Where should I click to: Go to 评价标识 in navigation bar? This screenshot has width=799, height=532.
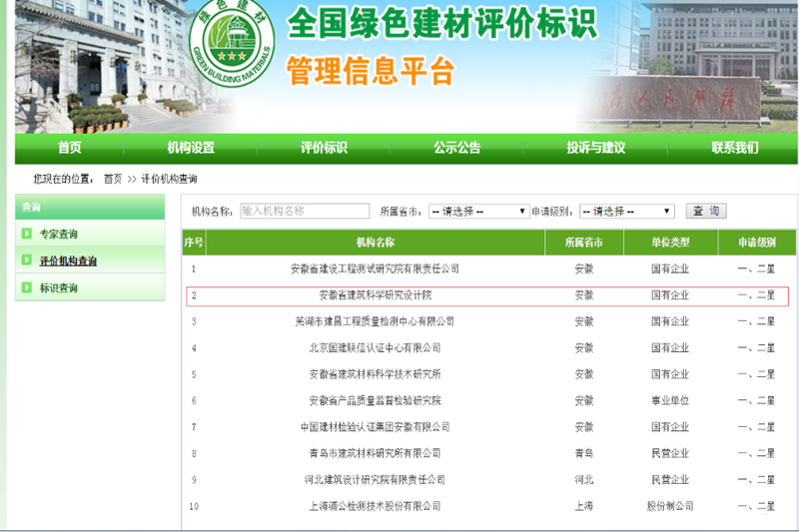tap(324, 148)
